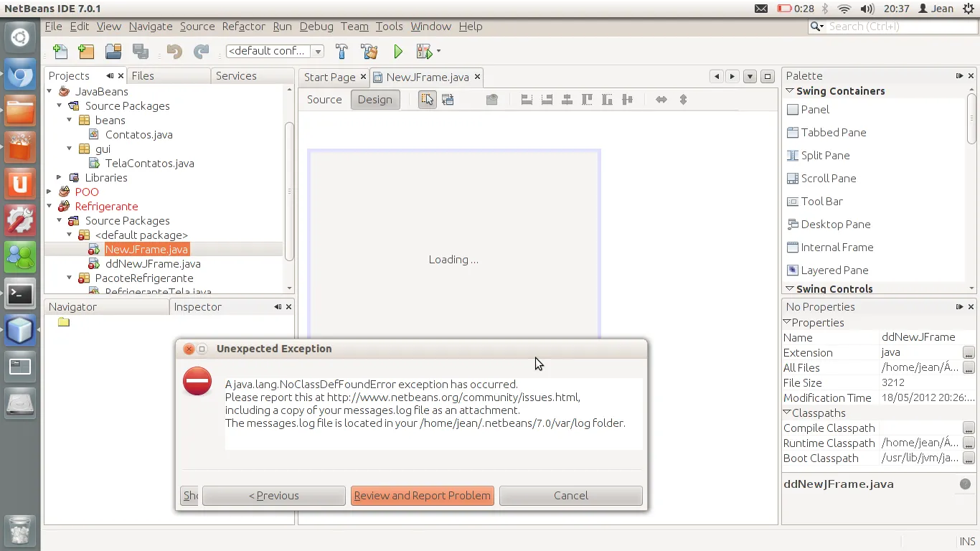Screen dimensions: 980x551
Task: Pick Tabbed Pane in the Palette
Action: (826, 133)
